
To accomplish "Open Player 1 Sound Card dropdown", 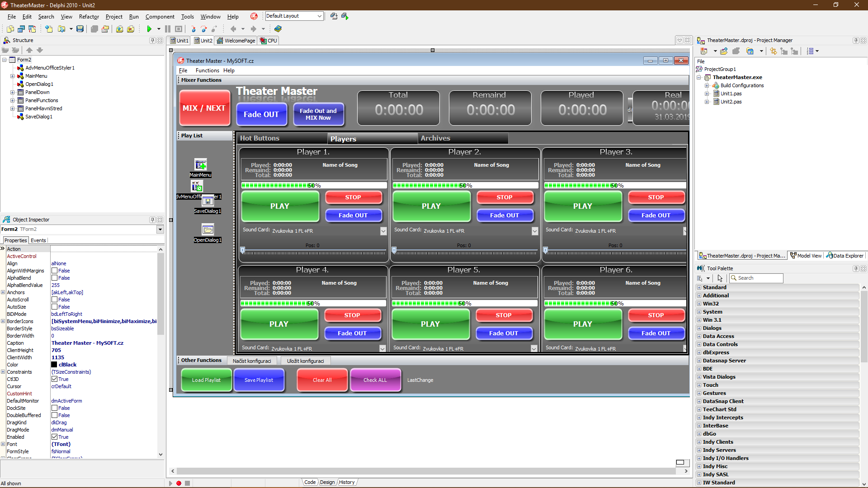I will click(383, 231).
